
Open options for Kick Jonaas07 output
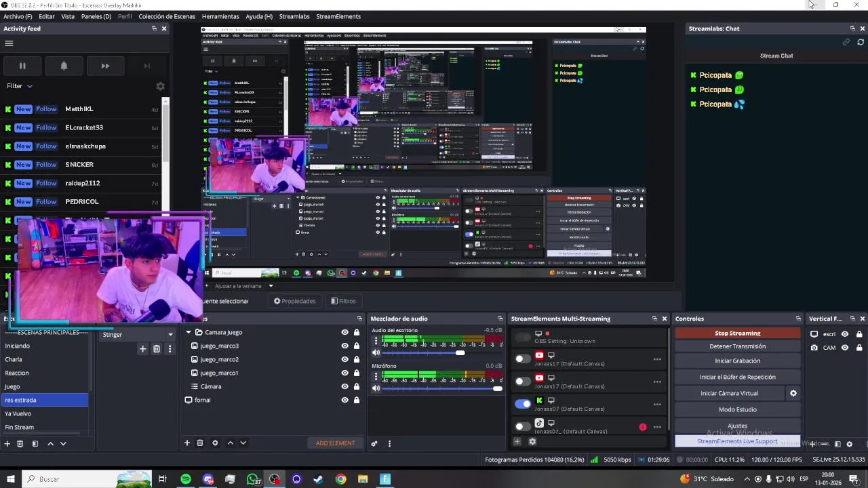657,405
